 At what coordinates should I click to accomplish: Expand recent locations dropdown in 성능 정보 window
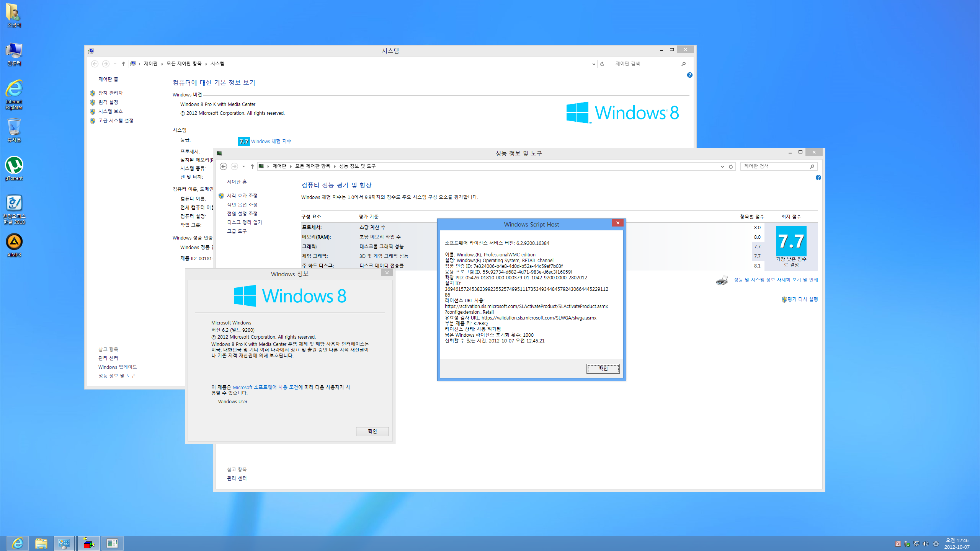(243, 166)
